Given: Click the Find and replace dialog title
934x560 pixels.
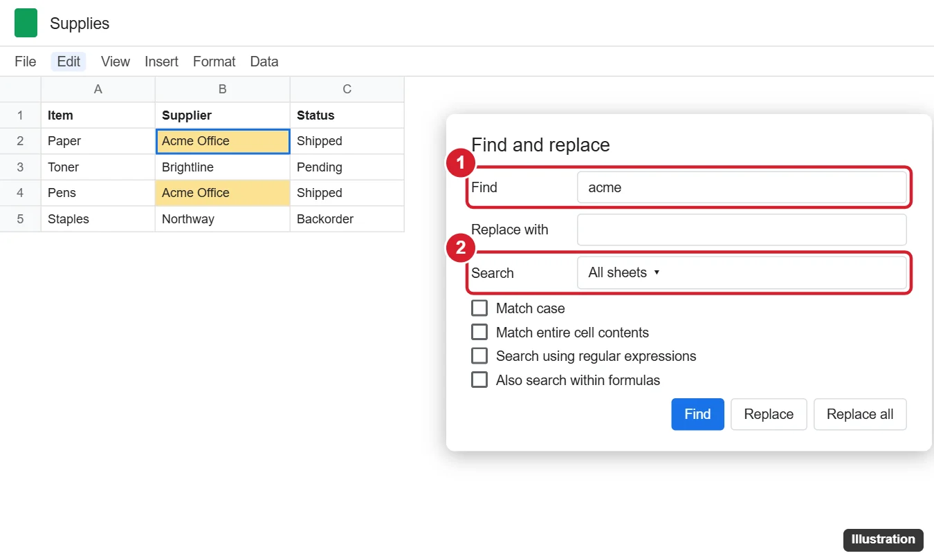Looking at the screenshot, I should [540, 145].
